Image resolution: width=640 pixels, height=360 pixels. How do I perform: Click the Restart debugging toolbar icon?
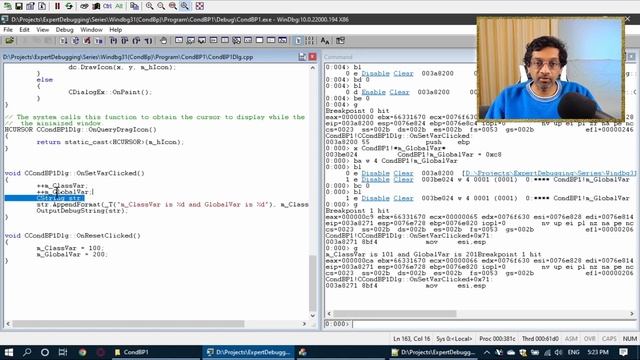point(75,40)
